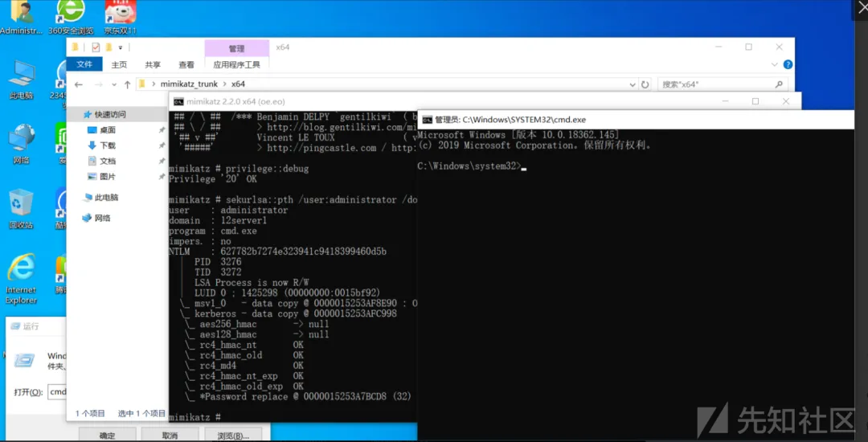The height and width of the screenshot is (442, 868).
Task: Go forward in File Explorer
Action: (98, 84)
